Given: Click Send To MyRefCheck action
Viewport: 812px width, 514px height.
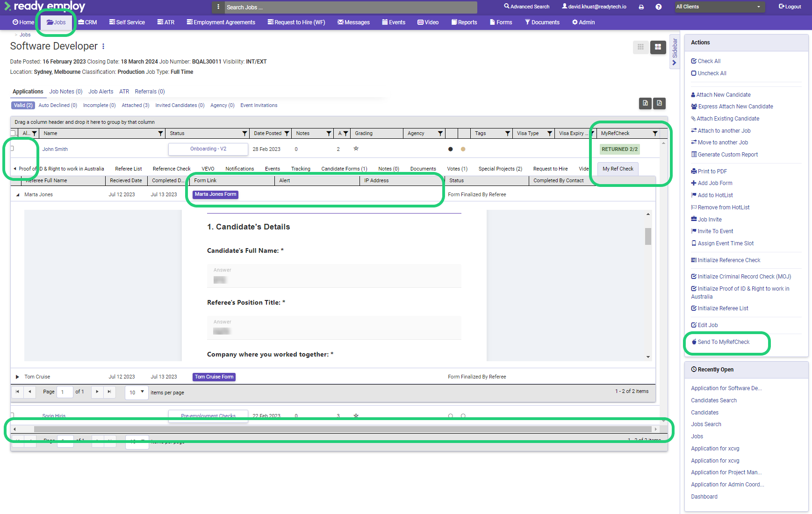Looking at the screenshot, I should tap(720, 342).
